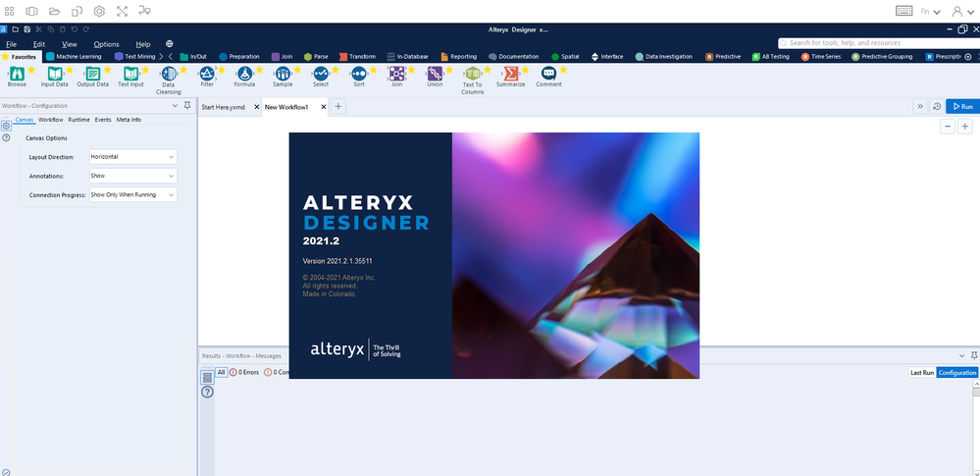Pick the Input Data tool
Image resolution: width=980 pixels, height=476 pixels.
(x=54, y=74)
